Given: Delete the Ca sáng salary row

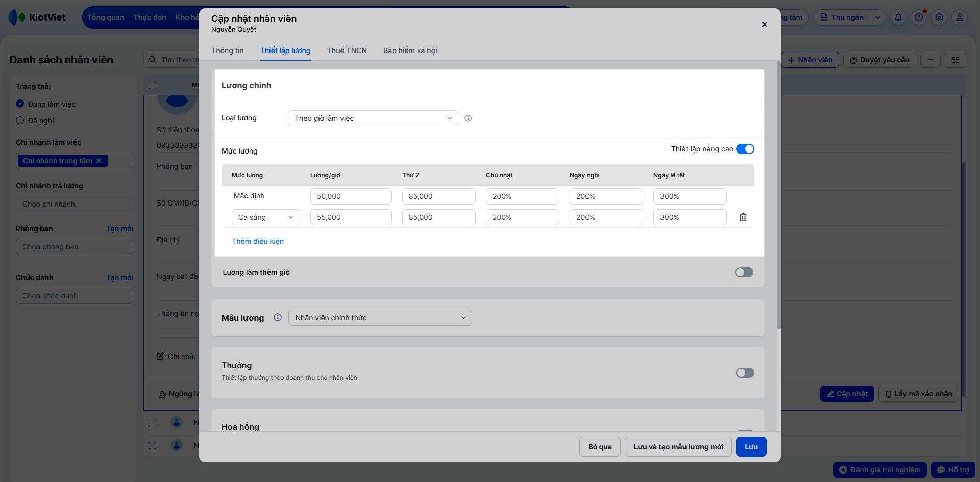Looking at the screenshot, I should (x=743, y=217).
